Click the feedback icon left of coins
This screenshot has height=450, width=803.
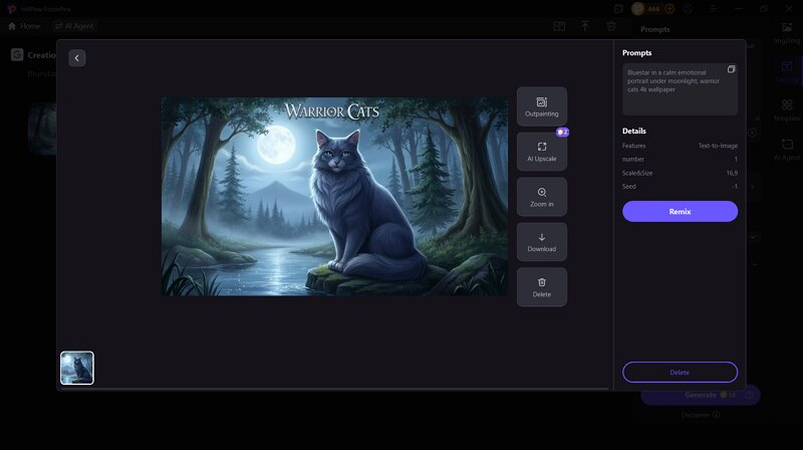tap(619, 9)
